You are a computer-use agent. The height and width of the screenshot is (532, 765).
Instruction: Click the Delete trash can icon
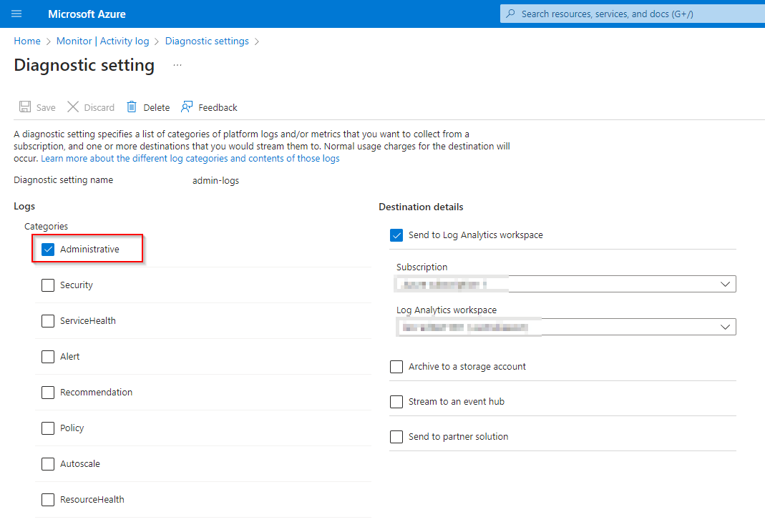tap(132, 107)
